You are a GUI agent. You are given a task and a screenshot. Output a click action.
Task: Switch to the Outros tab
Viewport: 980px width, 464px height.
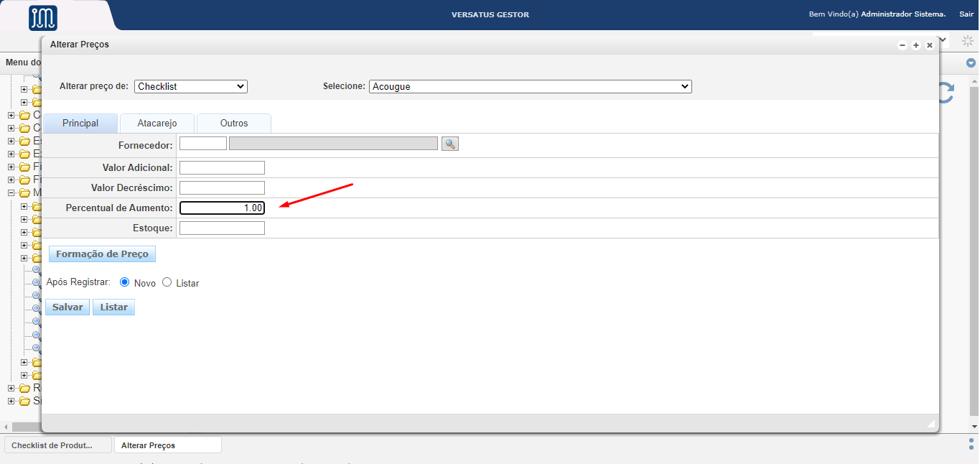coord(234,123)
